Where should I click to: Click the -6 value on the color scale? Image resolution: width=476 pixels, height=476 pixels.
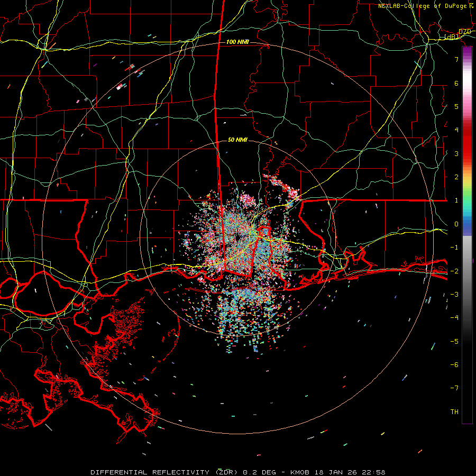click(454, 365)
